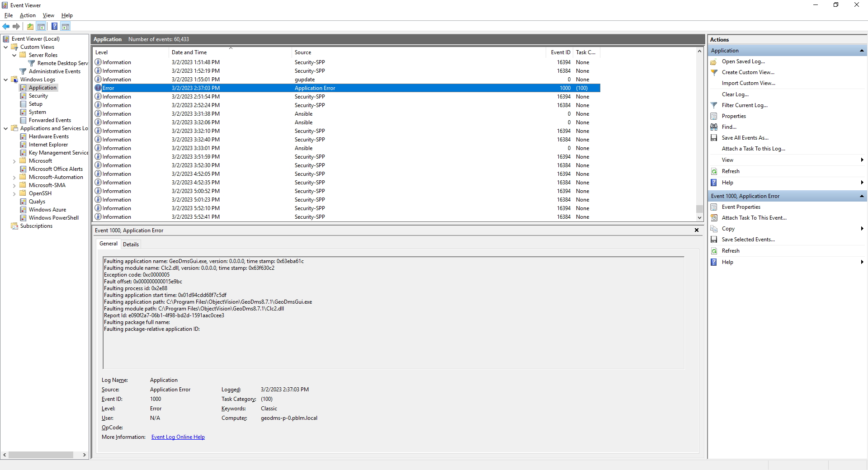Expand the Microsoft node in the sidebar
This screenshot has height=470, width=868.
pos(15,160)
